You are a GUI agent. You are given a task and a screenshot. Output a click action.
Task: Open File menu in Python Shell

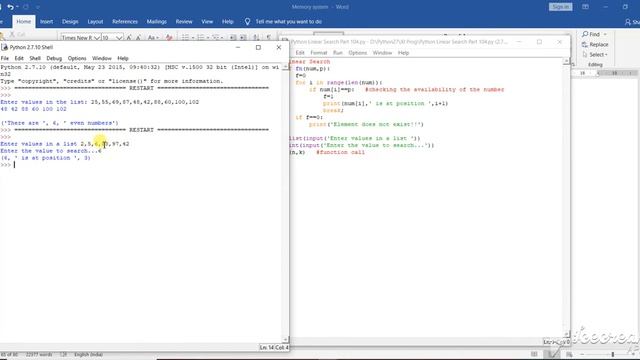(4, 58)
